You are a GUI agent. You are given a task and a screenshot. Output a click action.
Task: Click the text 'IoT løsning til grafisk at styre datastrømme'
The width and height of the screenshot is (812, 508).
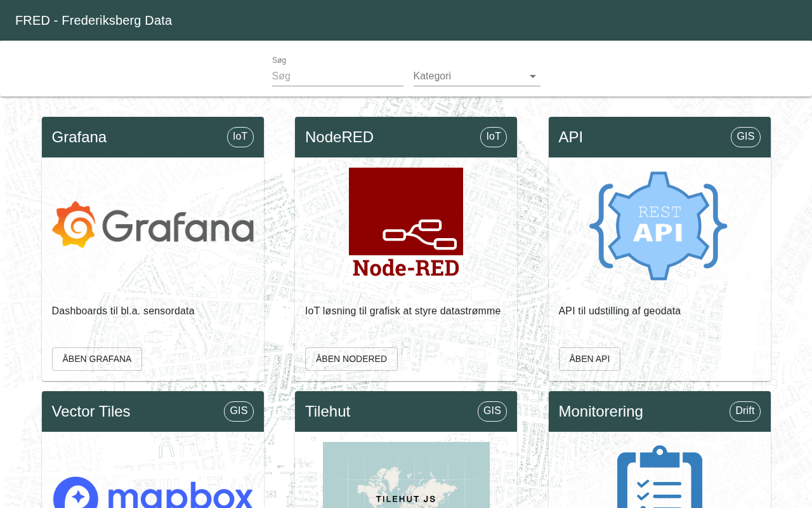[x=403, y=311]
